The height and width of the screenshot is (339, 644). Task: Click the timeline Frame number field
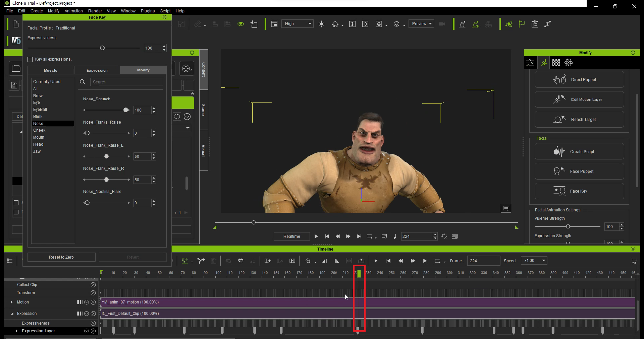[x=483, y=261]
